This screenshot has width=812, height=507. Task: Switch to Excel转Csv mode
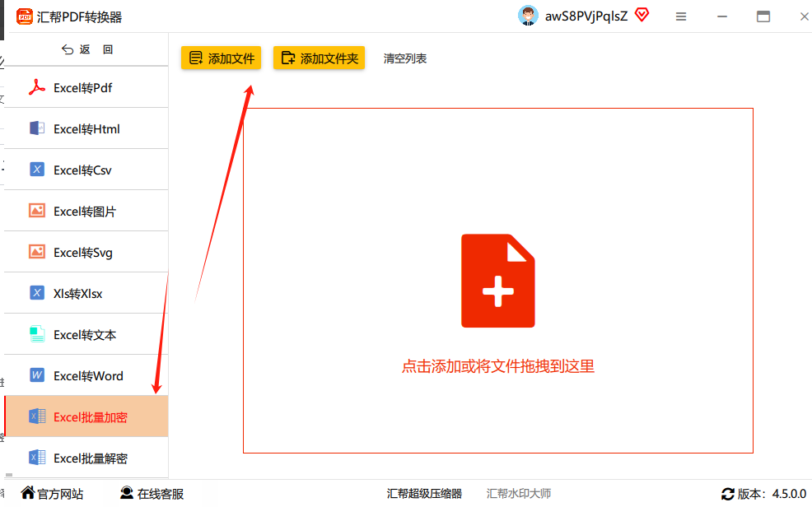[86, 170]
